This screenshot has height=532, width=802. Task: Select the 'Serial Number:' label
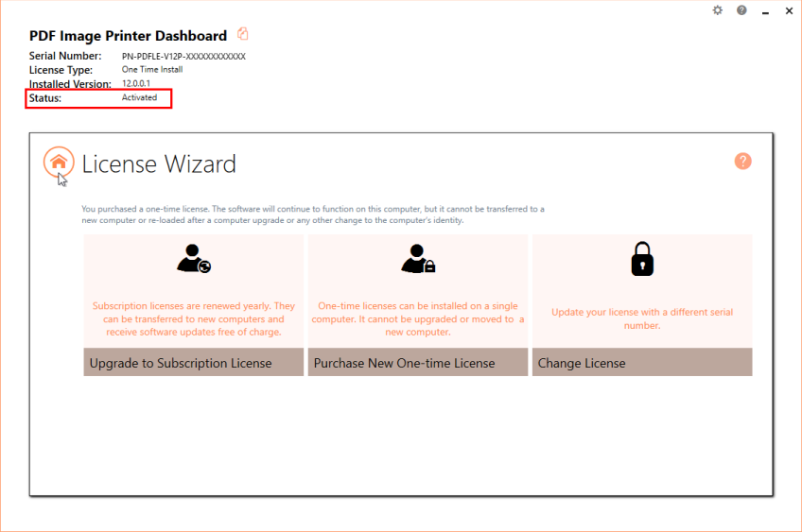click(65, 56)
